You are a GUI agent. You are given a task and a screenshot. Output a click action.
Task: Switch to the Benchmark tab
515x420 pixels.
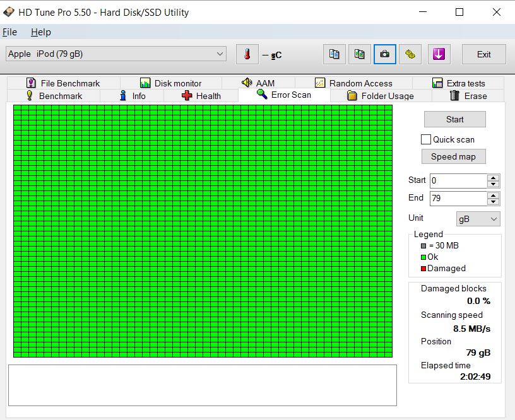click(x=54, y=96)
